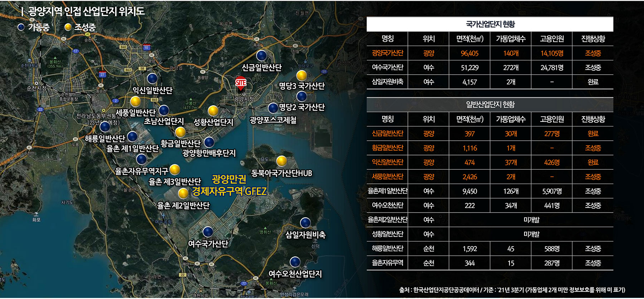The width and height of the screenshot is (644, 299).
Task: Select the yellow marker above 성황산업단지 label
Action: click(213, 111)
